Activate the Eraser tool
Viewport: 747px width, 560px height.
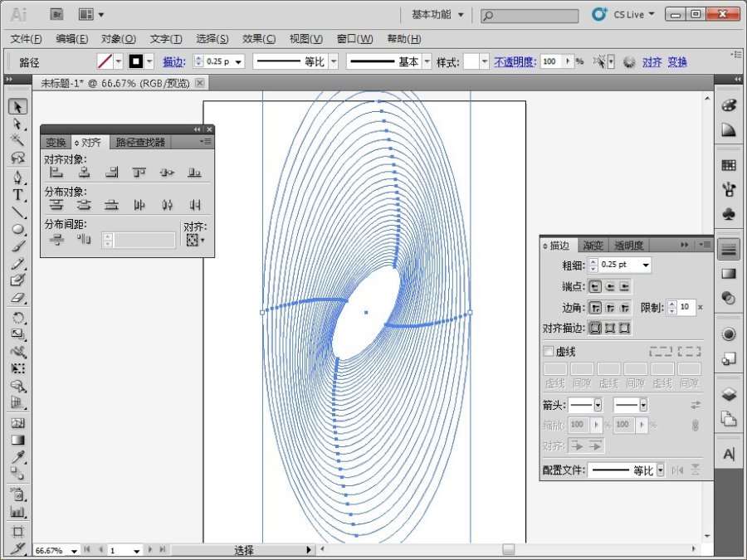pyautogui.click(x=17, y=298)
